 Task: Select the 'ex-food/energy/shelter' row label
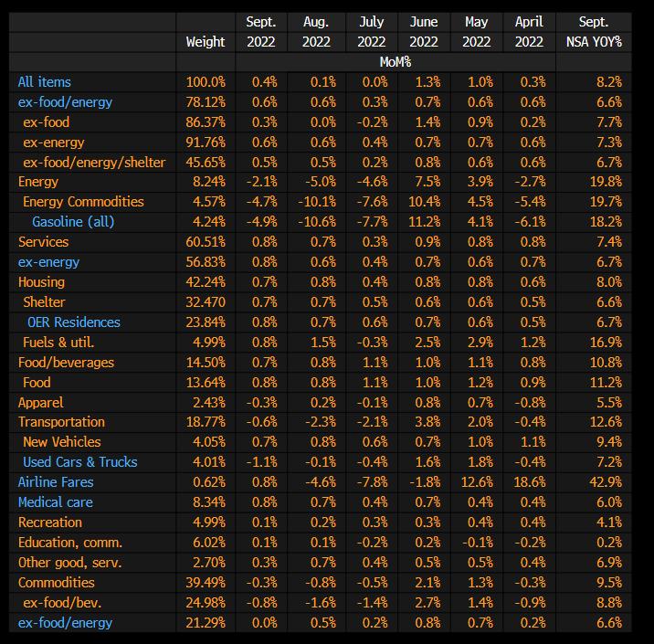[x=94, y=163]
